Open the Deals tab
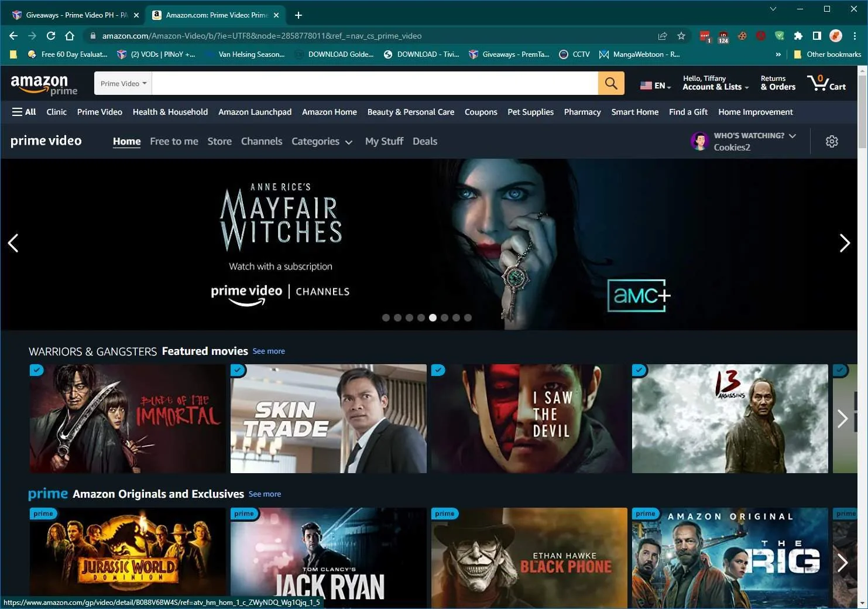This screenshot has width=868, height=609. [425, 141]
